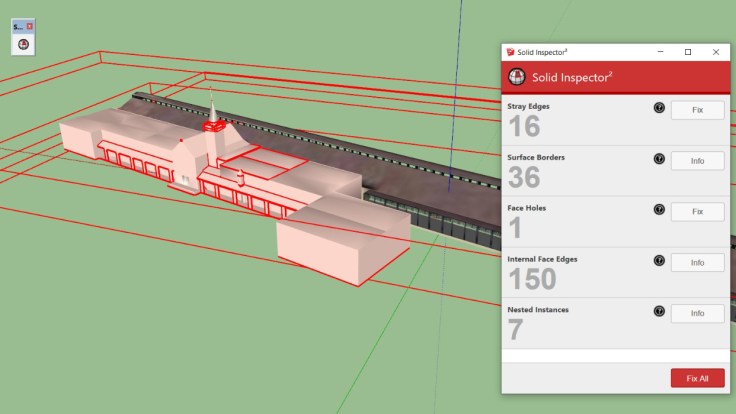Select the Stray Edges count of 16
The image size is (736, 414).
tap(524, 126)
